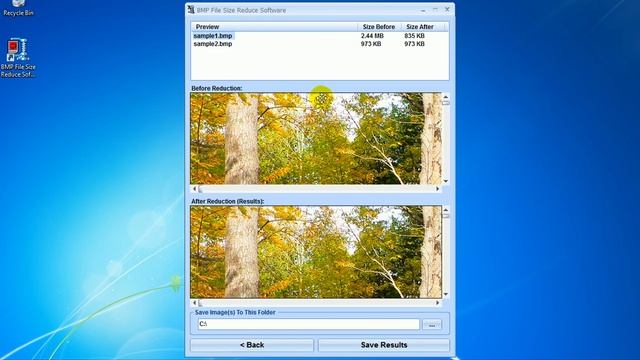Click the Save Results button

(384, 345)
